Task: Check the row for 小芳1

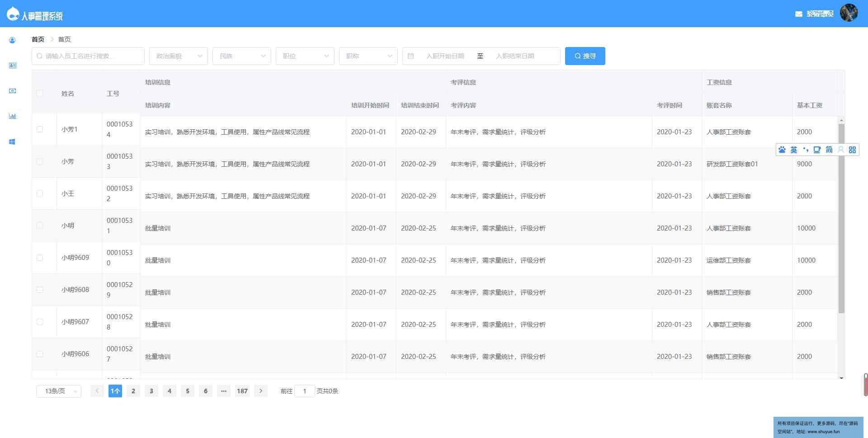Action: (40, 129)
